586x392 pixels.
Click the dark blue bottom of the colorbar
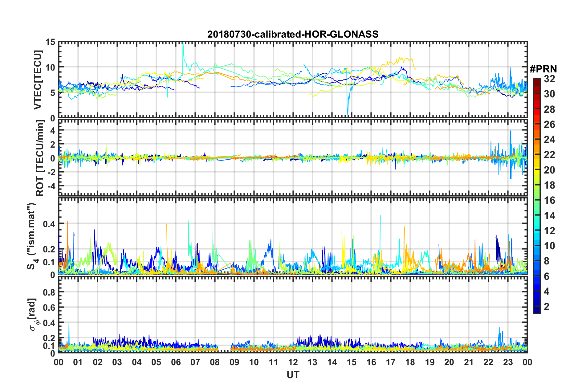click(x=536, y=311)
